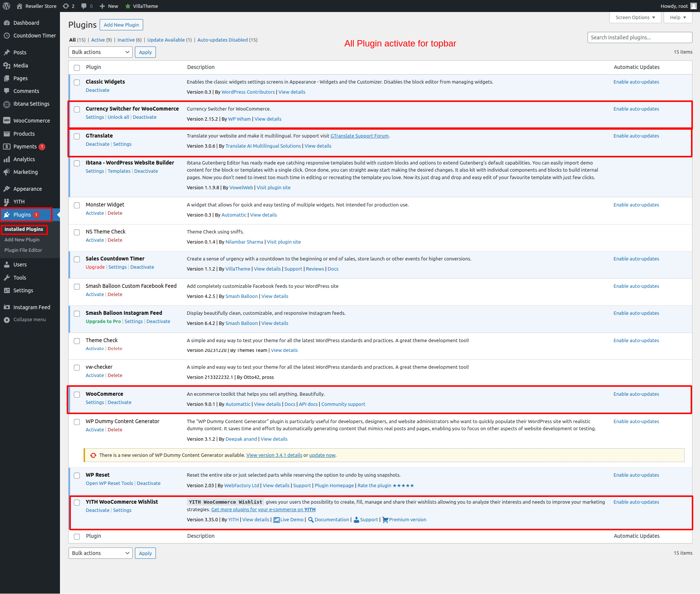Open Plugin File Editor submenu item
The height and width of the screenshot is (594, 700).
[23, 250]
